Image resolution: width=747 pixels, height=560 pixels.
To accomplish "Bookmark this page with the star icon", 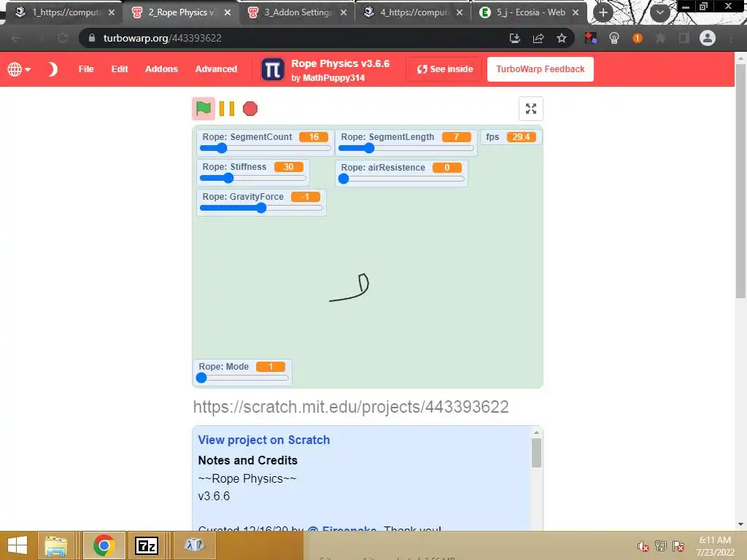I will (x=562, y=38).
